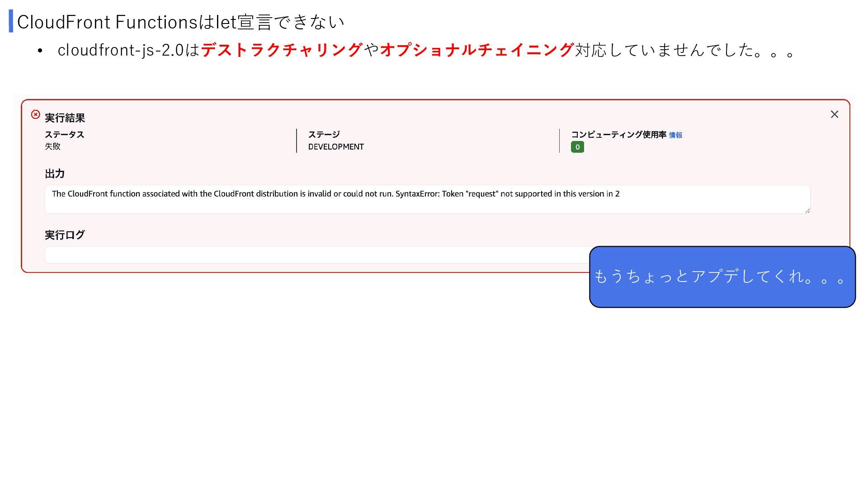Screen dimensions: 868x488
Task: Click the cloudfront-js-2.0は text in bullet
Action: 128,50
